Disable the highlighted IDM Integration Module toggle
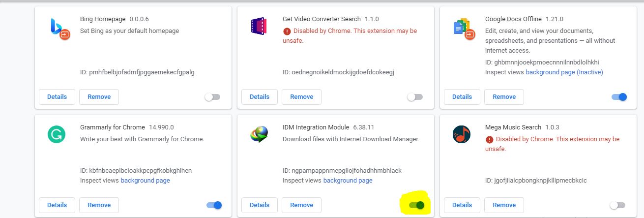Image resolution: width=644 pixels, height=218 pixels. (x=416, y=205)
